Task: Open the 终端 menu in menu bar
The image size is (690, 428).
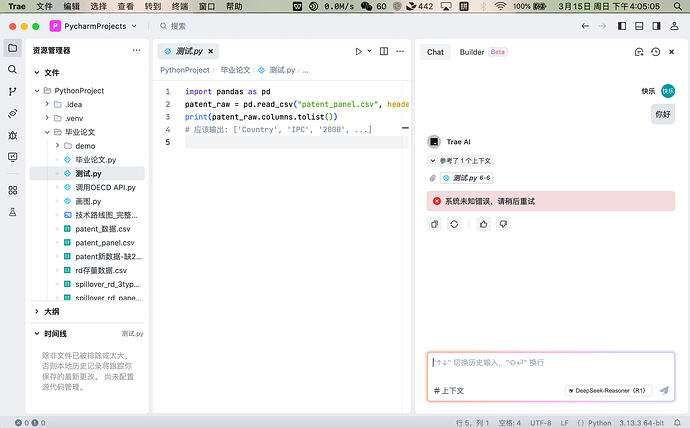Action: (180, 6)
